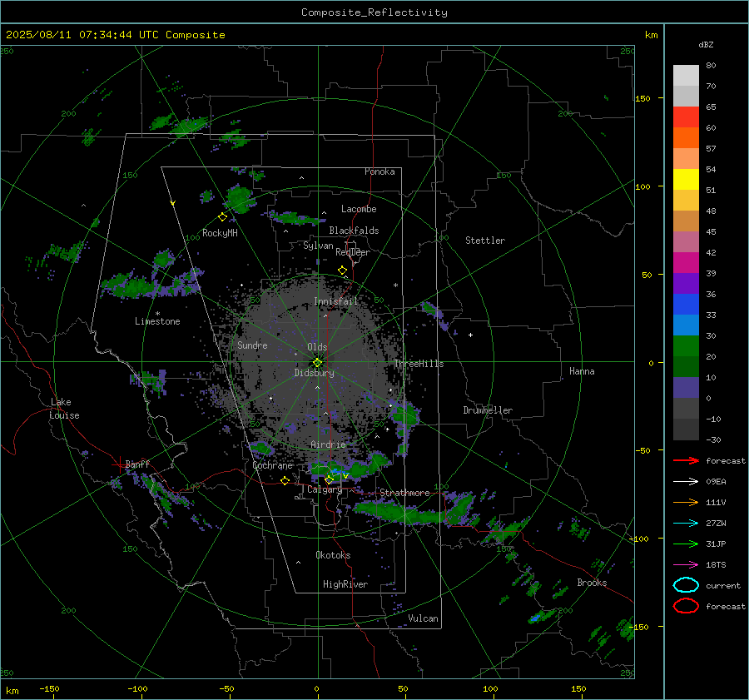Click the red forecast ellipse icon

(686, 606)
